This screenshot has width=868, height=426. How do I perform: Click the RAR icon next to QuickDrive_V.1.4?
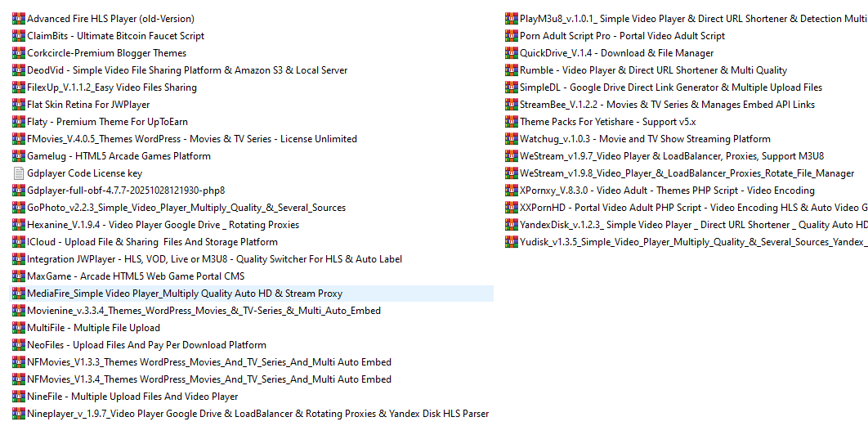(512, 53)
